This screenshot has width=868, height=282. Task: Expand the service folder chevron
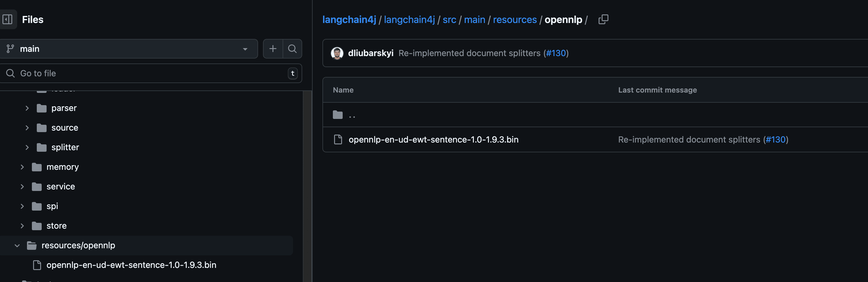pyautogui.click(x=22, y=187)
